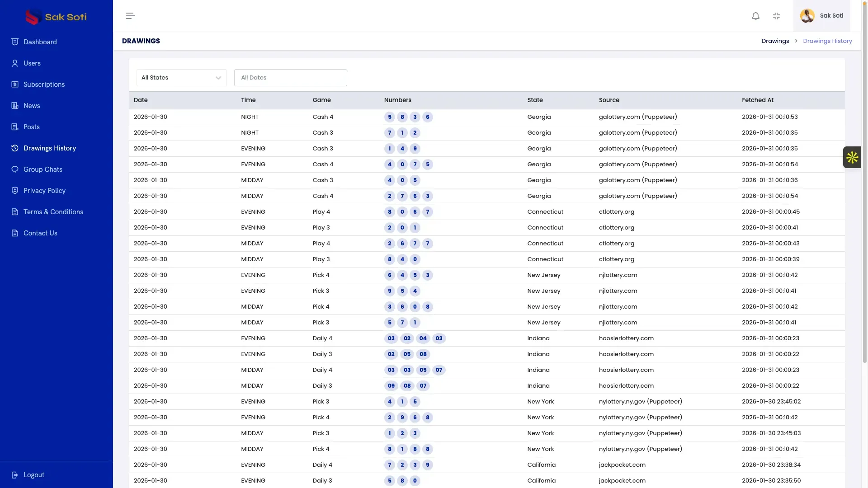
Task: Click the Posts sidebar icon
Action: point(15,127)
